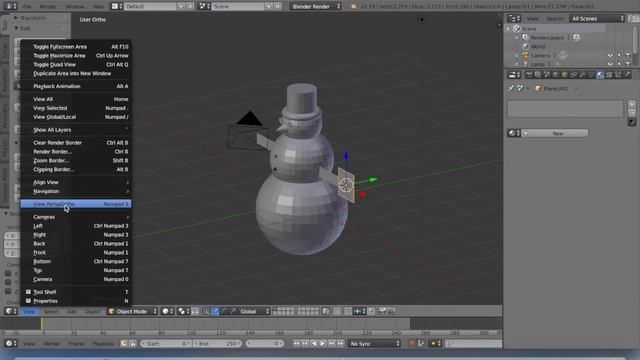Open the All Scenes outliner filter dropdown
Viewport: 640px width, 360px height.
(x=597, y=19)
